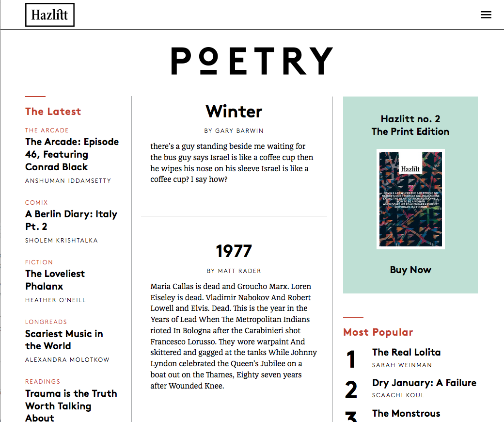The width and height of the screenshot is (504, 422).
Task: Click the Hazlitt no. 2 Print Edition heading
Action: point(410,125)
